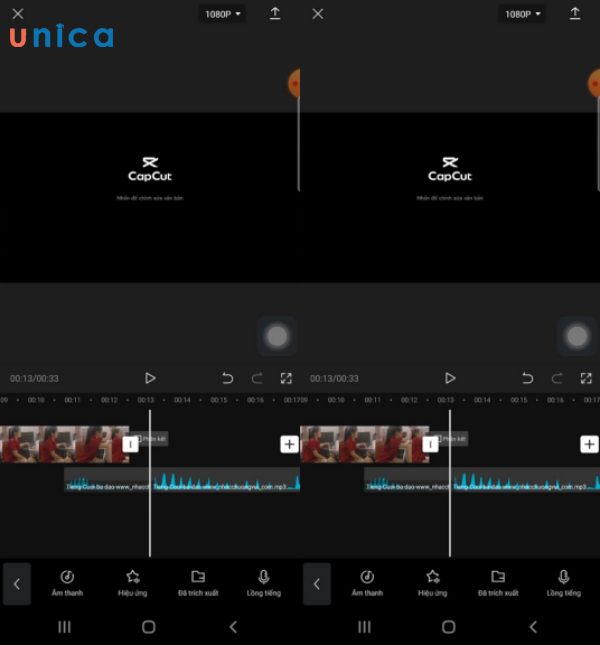Add a new clip with plus button, right screen
The image size is (600, 645).
click(x=589, y=444)
